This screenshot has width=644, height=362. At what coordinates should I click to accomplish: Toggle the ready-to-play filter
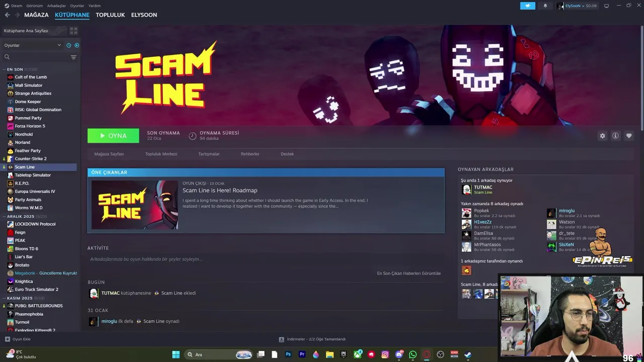[77, 45]
